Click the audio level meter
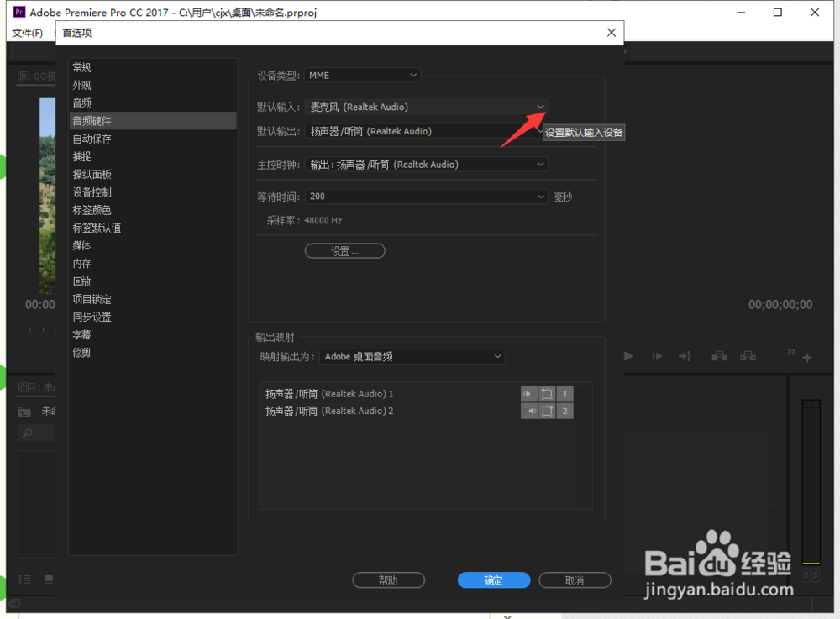The height and width of the screenshot is (619, 840). pyautogui.click(x=811, y=482)
